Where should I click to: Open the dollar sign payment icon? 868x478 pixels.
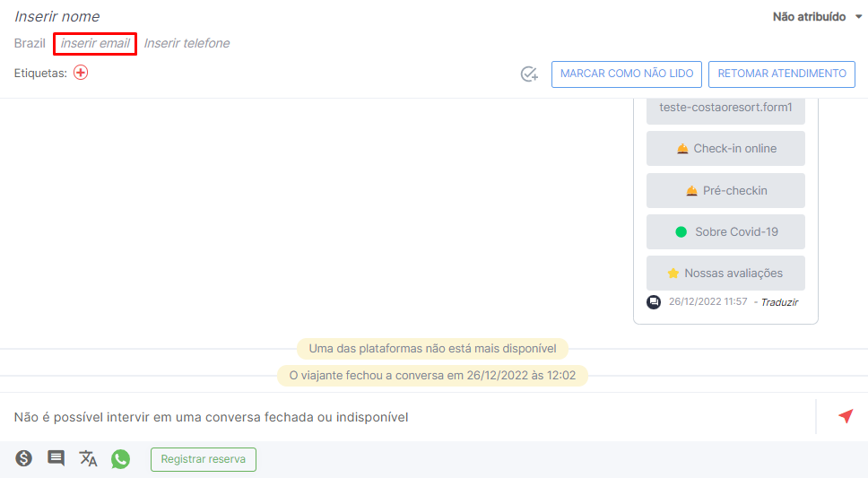tap(24, 458)
